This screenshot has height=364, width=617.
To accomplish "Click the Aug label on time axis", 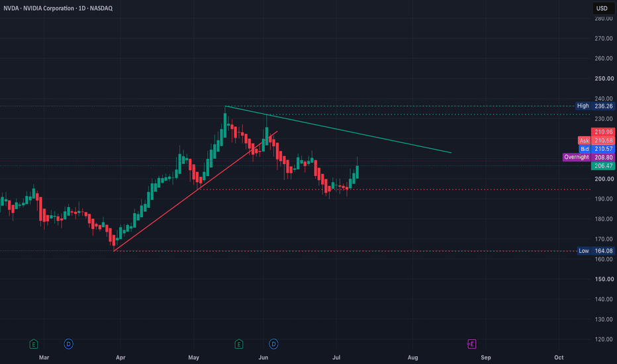I will [413, 357].
